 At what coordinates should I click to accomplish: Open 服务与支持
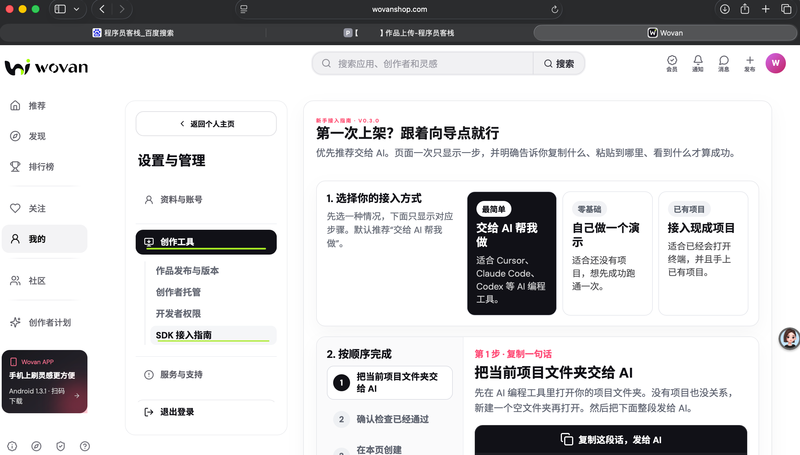pyautogui.click(x=206, y=374)
